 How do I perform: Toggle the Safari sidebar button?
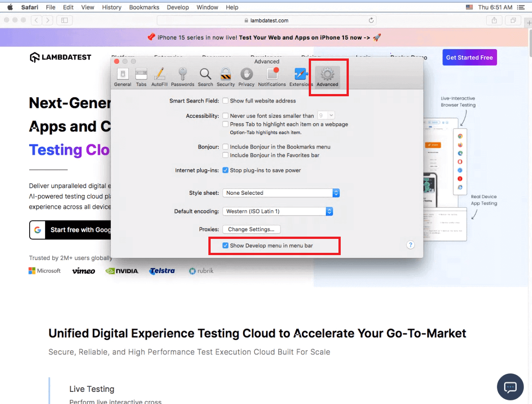coord(64,20)
